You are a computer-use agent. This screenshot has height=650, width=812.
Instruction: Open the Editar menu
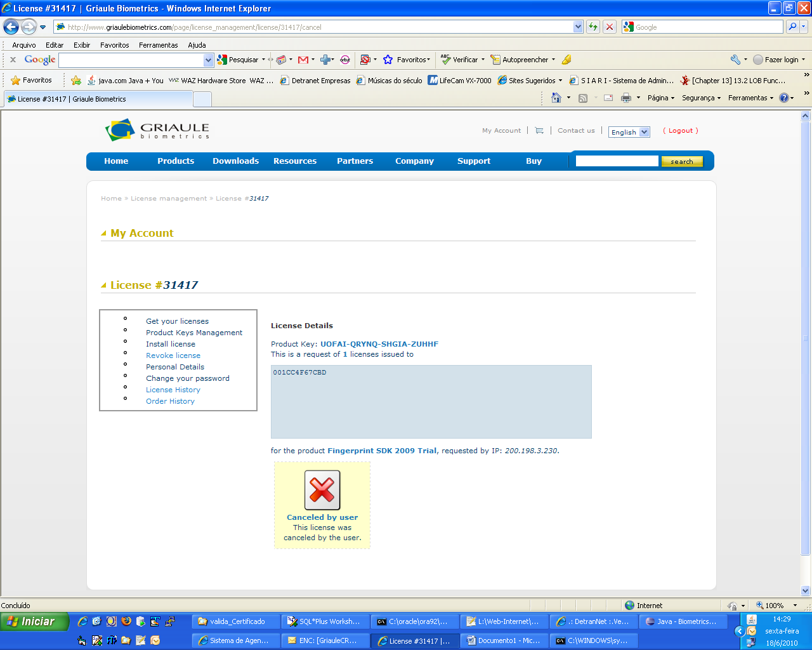55,45
